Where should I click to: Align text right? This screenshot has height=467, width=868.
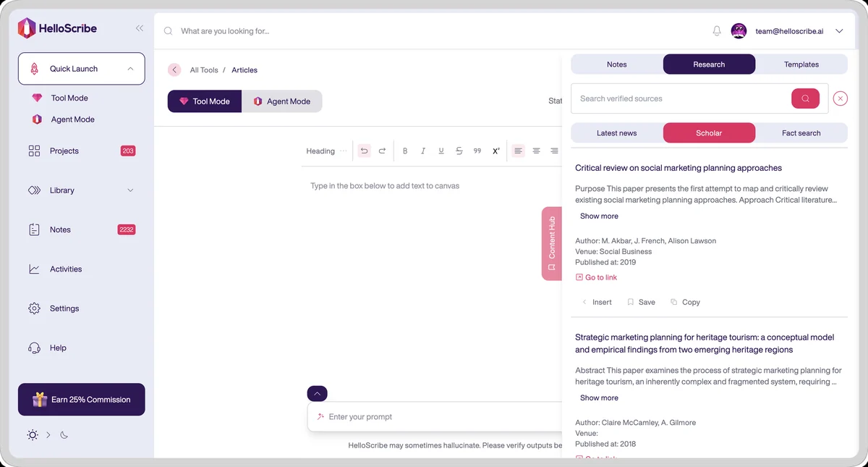554,151
